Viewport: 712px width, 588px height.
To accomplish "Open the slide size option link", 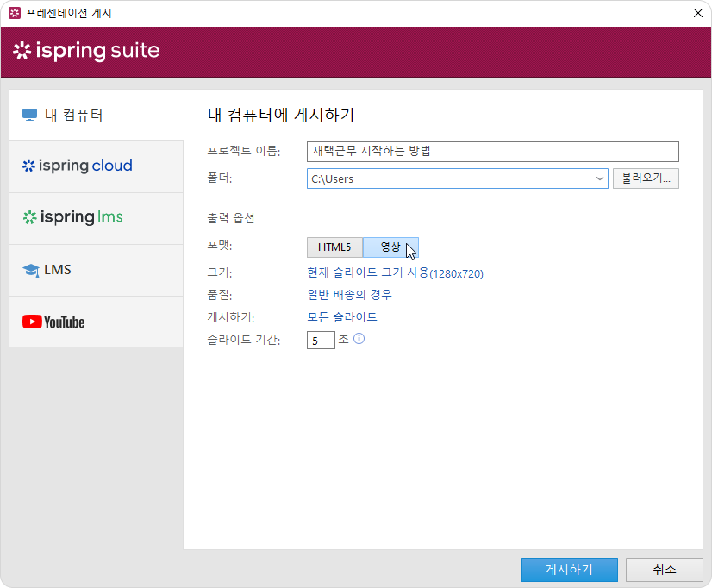I will (x=395, y=273).
